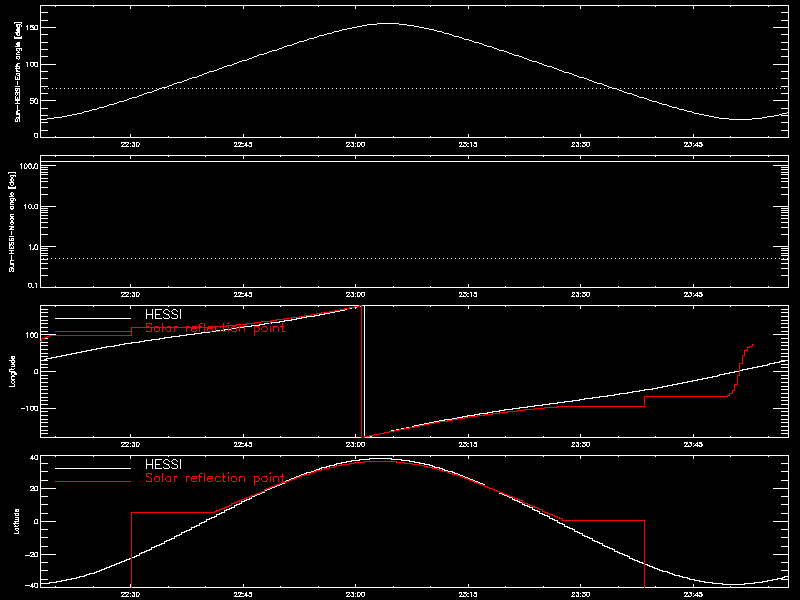Click red legend line sample in latitude plot
Image resolution: width=800 pixels, height=600 pixels.
tap(93, 481)
